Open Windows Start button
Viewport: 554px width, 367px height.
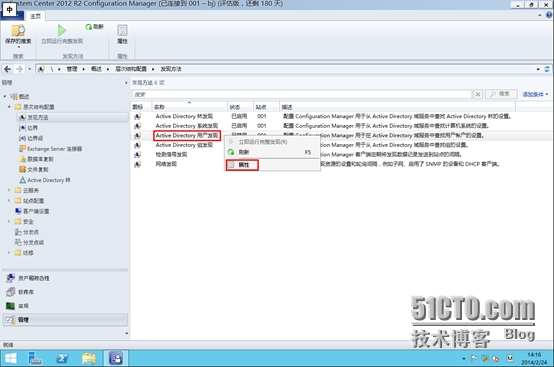(10, 359)
